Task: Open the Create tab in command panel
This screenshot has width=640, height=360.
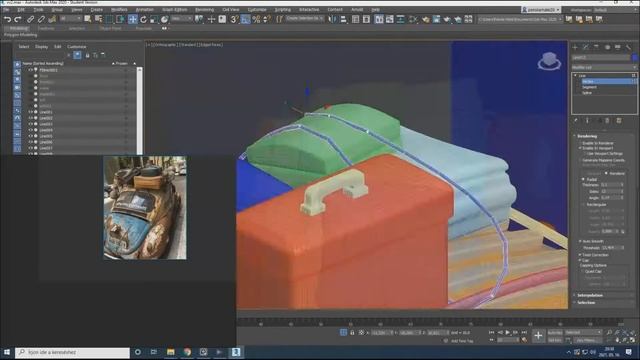Action: (576, 47)
